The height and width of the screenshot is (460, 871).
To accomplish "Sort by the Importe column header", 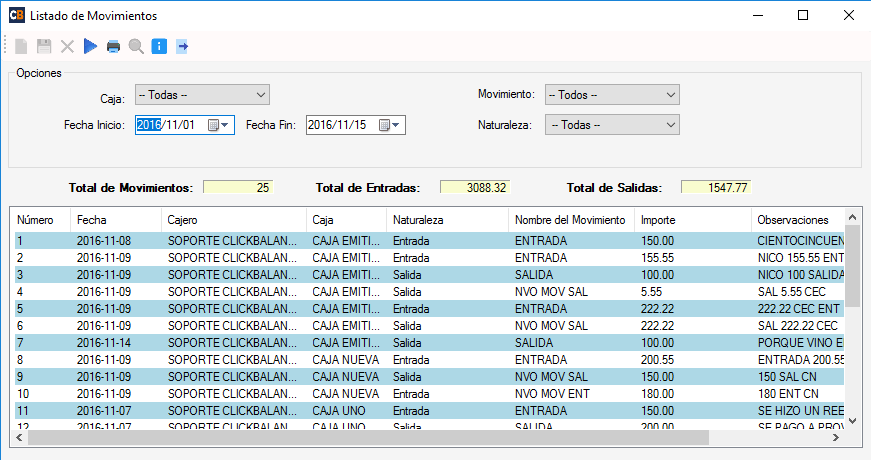I will click(692, 220).
